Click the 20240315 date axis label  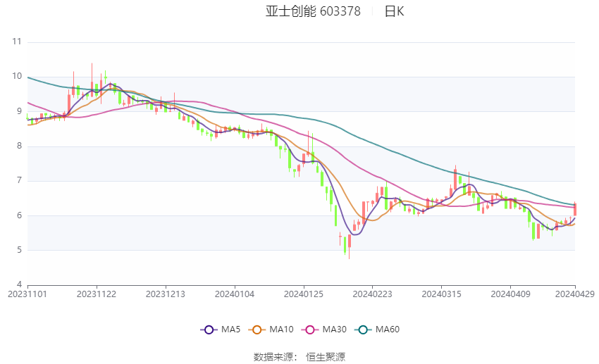point(442,294)
